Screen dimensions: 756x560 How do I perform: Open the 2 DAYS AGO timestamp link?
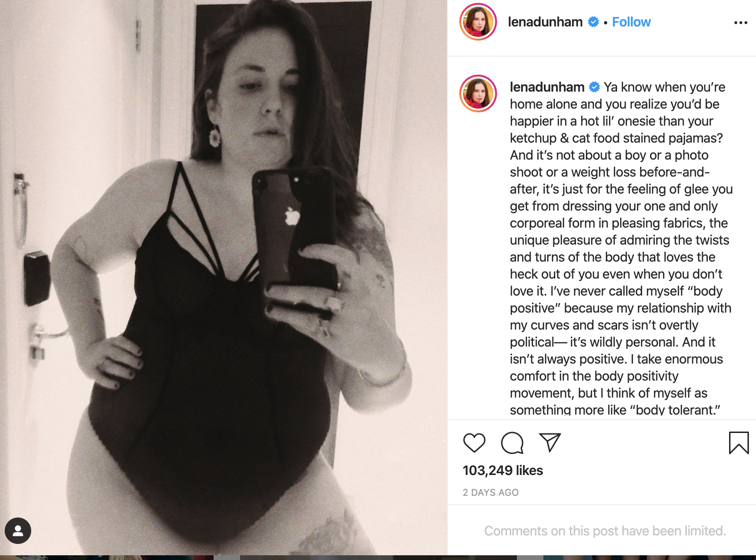click(490, 492)
